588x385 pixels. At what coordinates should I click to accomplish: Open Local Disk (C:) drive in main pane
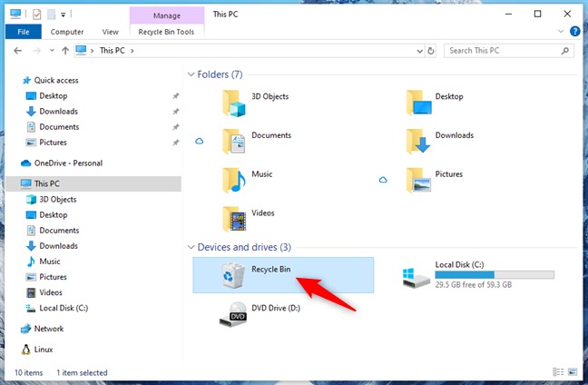477,275
